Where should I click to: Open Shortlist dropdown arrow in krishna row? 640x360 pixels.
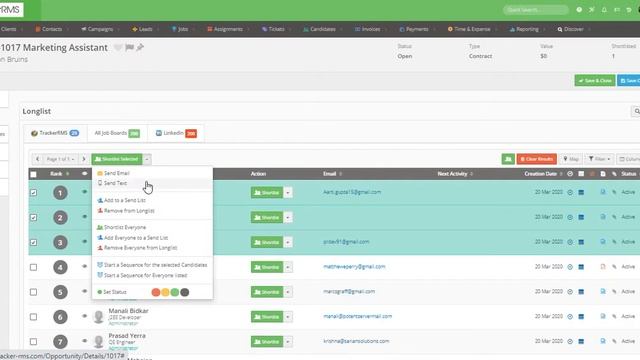click(x=288, y=342)
